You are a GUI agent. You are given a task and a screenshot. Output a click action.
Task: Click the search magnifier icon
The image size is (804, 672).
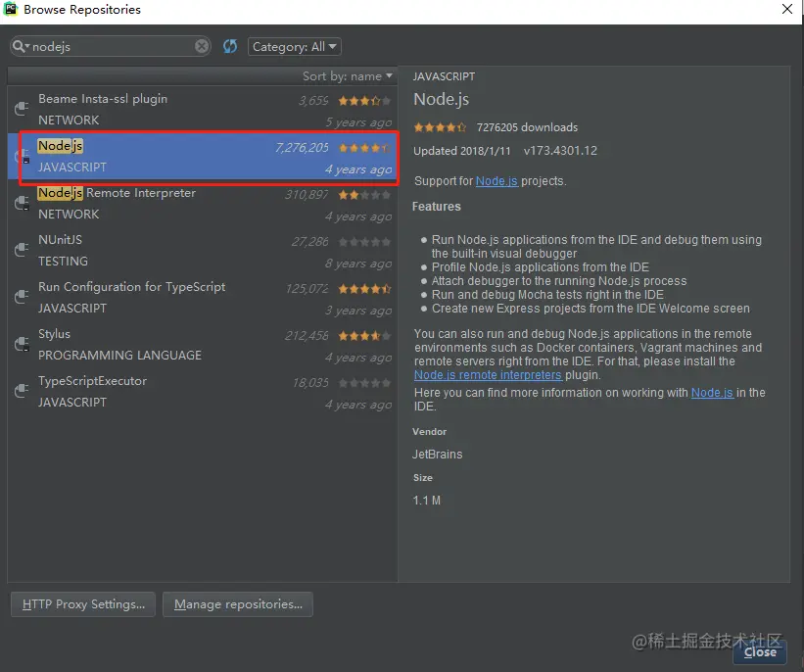20,47
